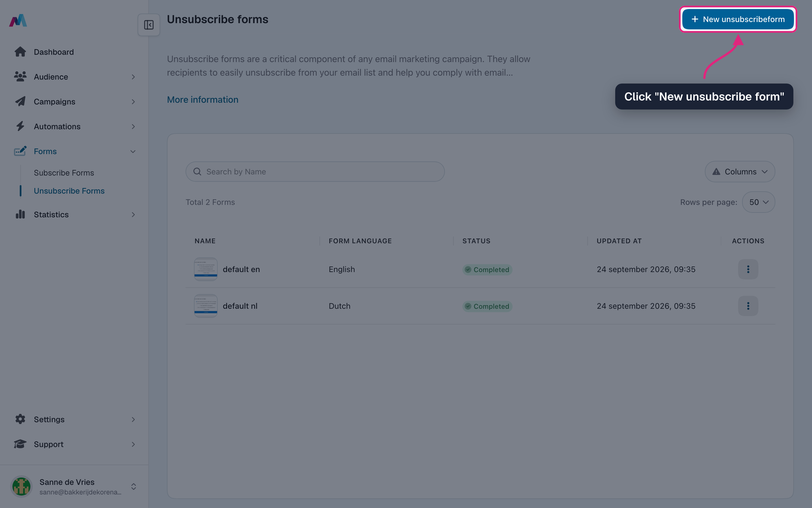Open rows per page 50 dropdown
This screenshot has width=812, height=508.
click(x=758, y=202)
